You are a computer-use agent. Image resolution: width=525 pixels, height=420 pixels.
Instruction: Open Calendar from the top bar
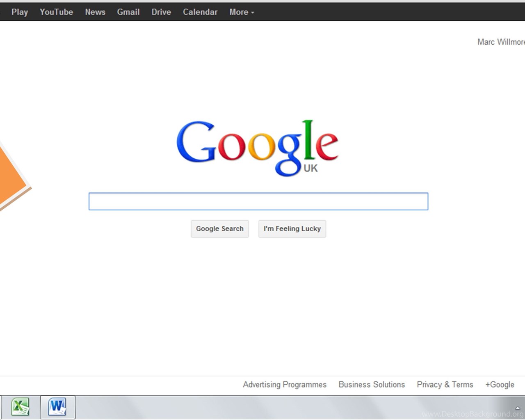click(200, 12)
